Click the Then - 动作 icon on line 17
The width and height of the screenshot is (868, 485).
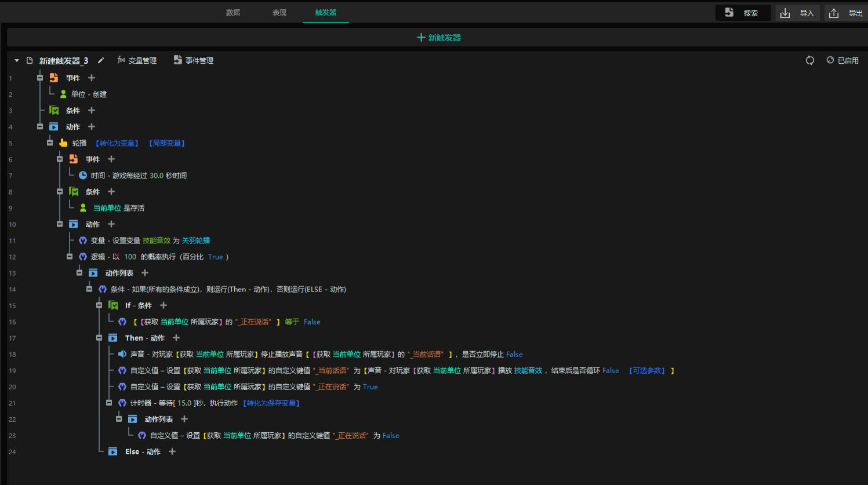pos(113,338)
